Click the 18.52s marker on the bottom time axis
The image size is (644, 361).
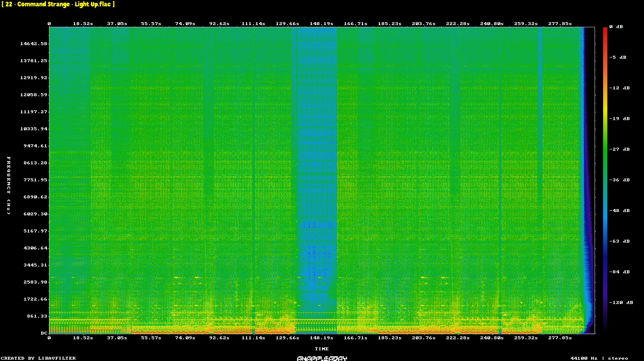point(83,338)
